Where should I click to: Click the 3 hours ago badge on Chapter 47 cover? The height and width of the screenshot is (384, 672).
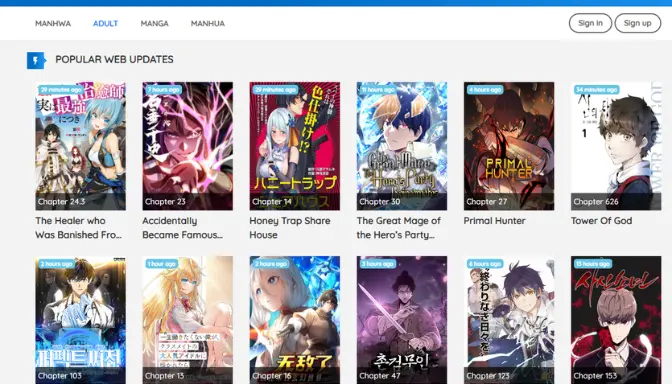[378, 264]
